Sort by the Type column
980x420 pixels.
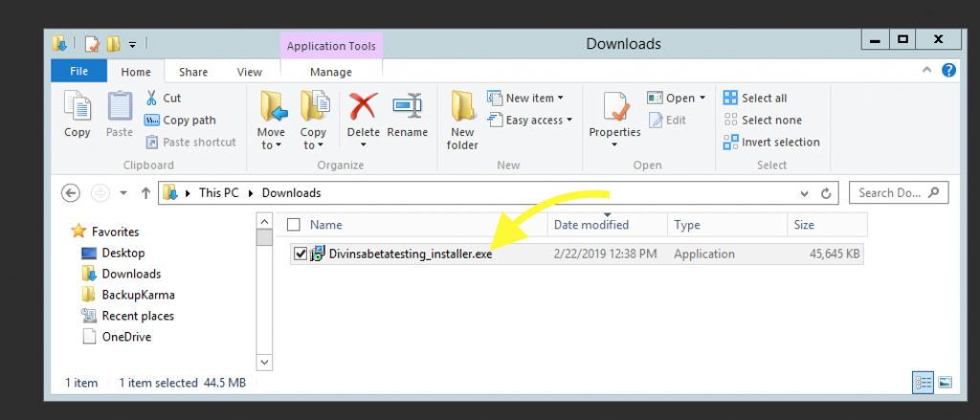[687, 225]
